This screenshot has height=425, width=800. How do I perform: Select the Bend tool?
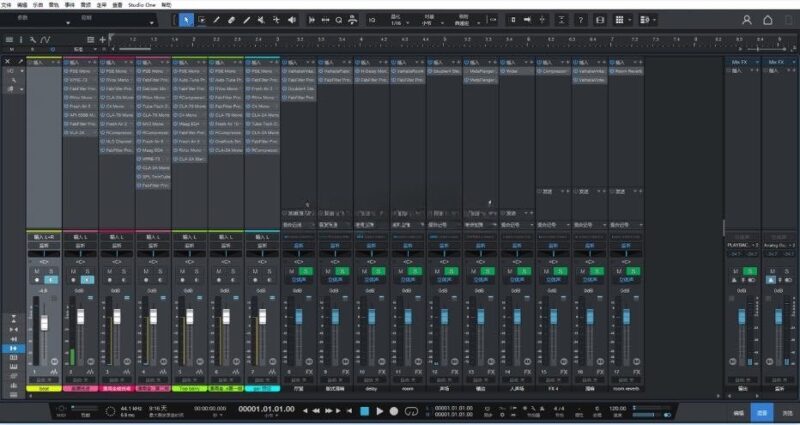coord(276,20)
